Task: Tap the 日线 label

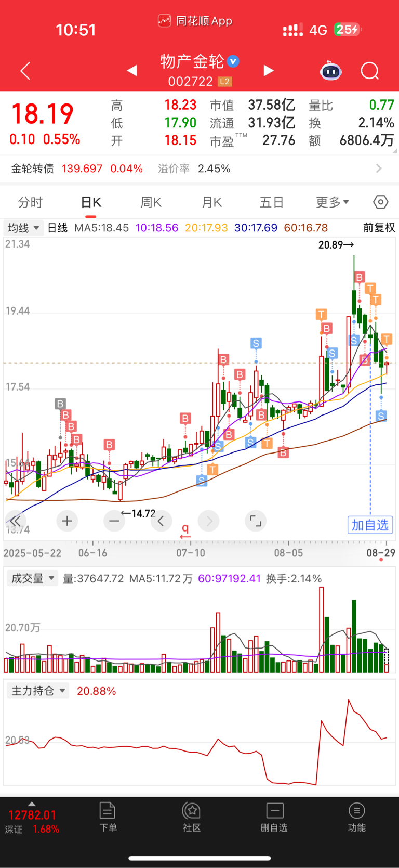Action: tap(58, 228)
